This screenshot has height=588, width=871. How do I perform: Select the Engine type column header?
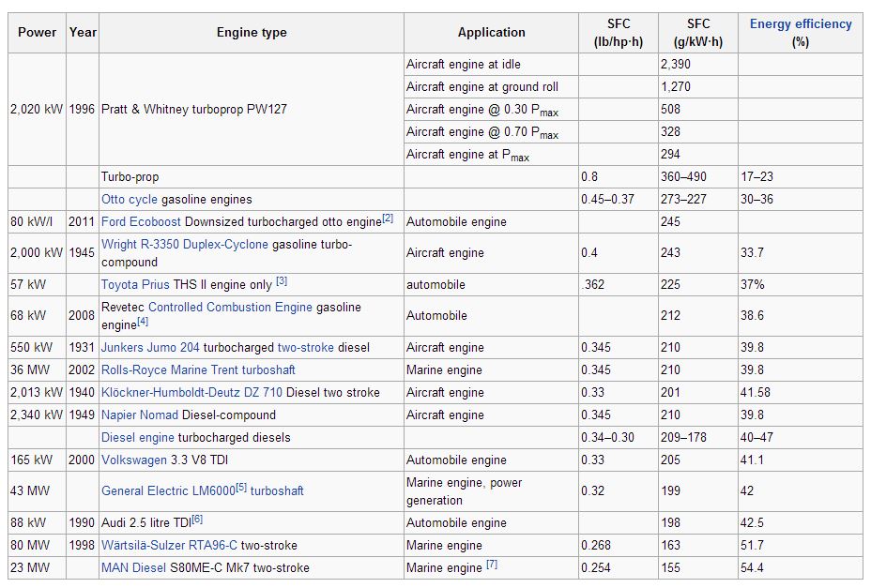pos(252,33)
